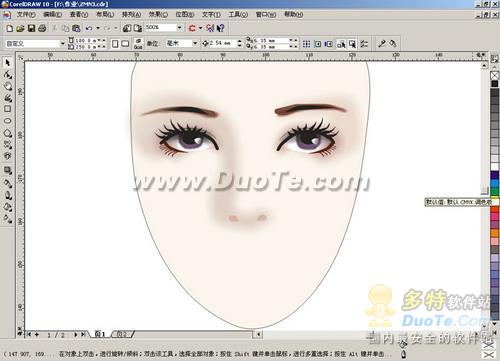Select the Zoom magnifier tool
Screen dimensions: 500x361
tap(7, 86)
